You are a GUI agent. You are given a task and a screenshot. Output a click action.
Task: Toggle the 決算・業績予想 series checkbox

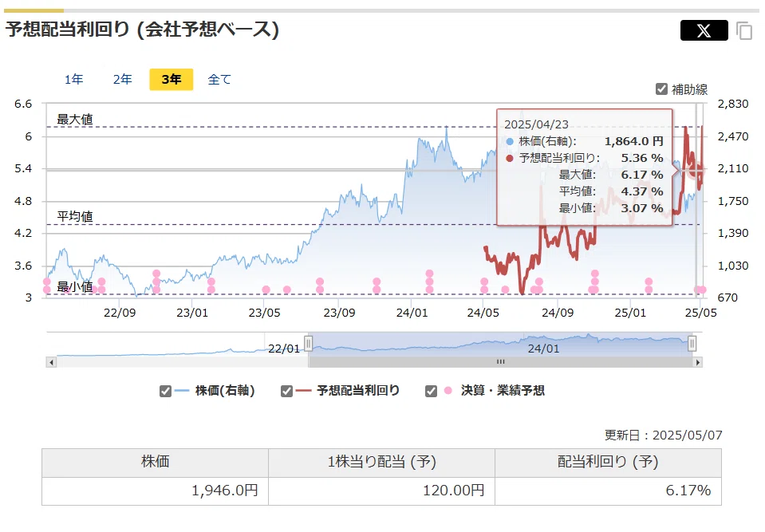coord(431,391)
